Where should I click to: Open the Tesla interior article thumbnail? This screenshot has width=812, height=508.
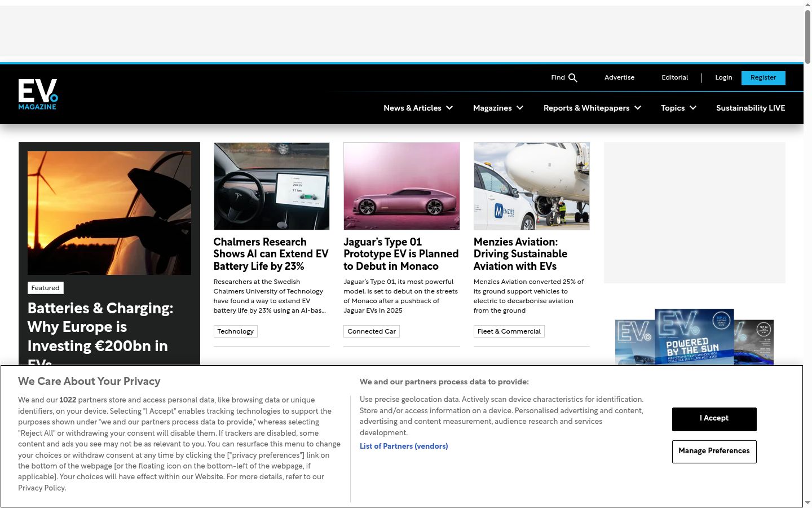272,186
